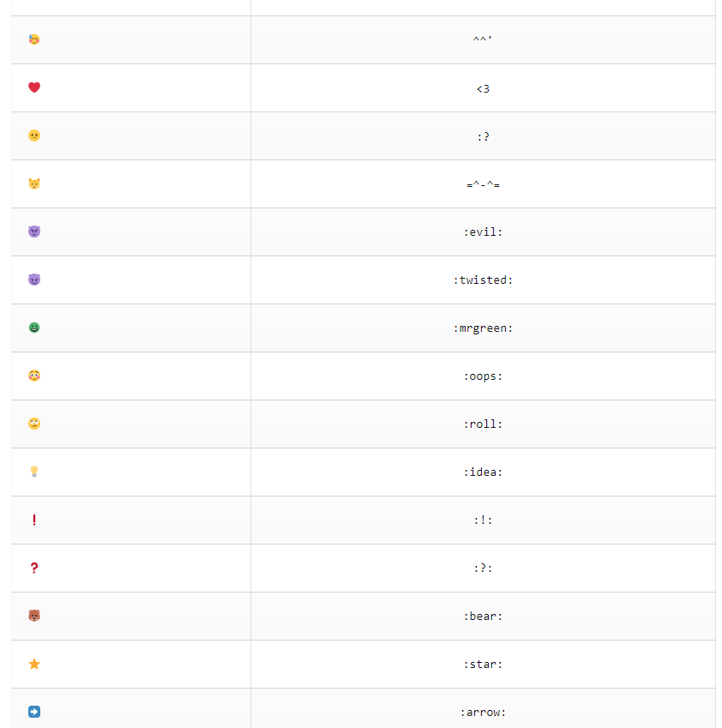722x728 pixels.
Task: Click the red exclamation mark emoji
Action: click(34, 520)
